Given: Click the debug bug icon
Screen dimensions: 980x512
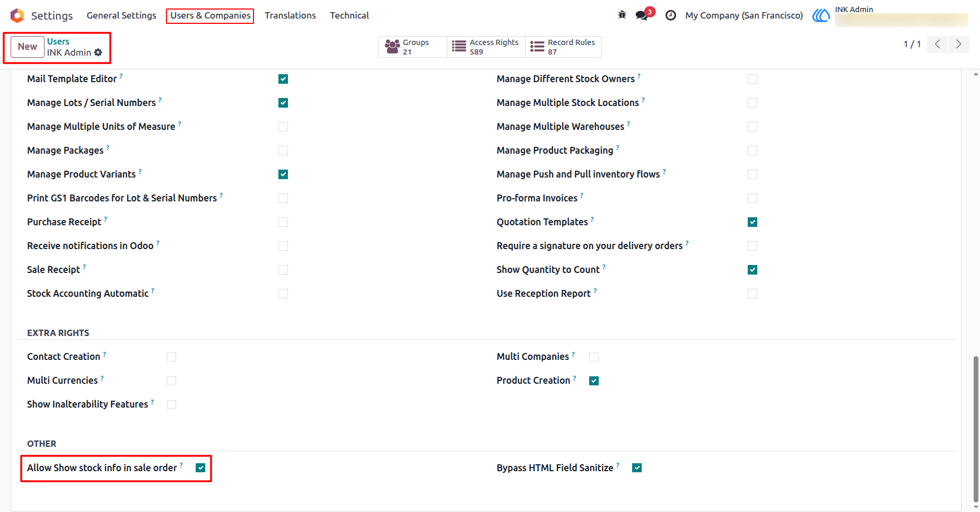Looking at the screenshot, I should pyautogui.click(x=622, y=15).
